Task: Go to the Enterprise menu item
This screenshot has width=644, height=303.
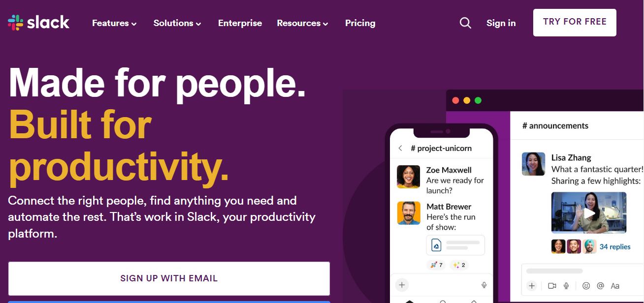Action: [240, 23]
